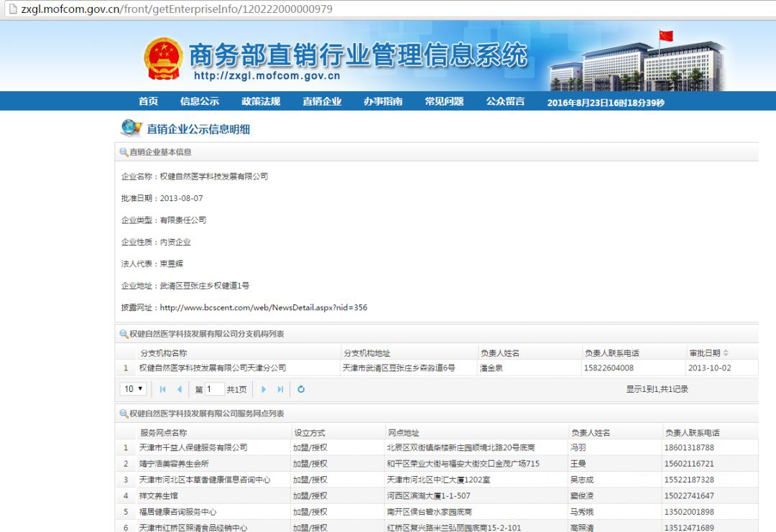Click the 首页 navigation item
Viewport: 776px width, 532px height.
[148, 101]
